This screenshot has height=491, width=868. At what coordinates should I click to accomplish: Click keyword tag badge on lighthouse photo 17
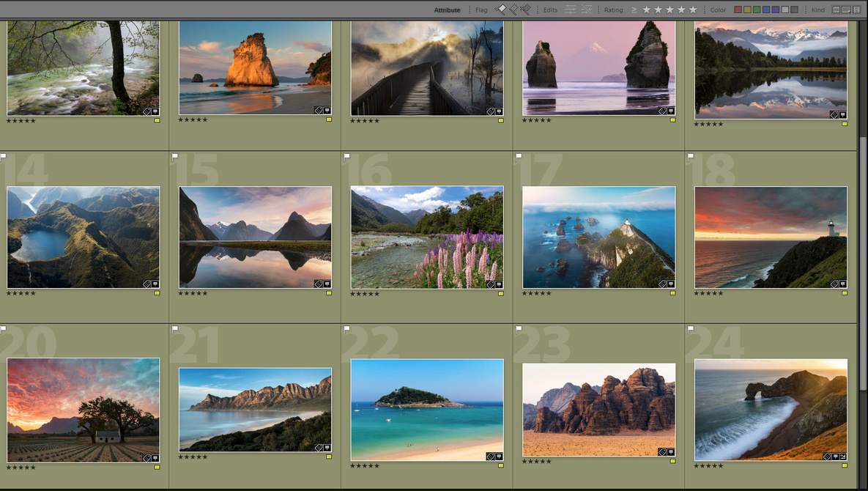point(662,284)
